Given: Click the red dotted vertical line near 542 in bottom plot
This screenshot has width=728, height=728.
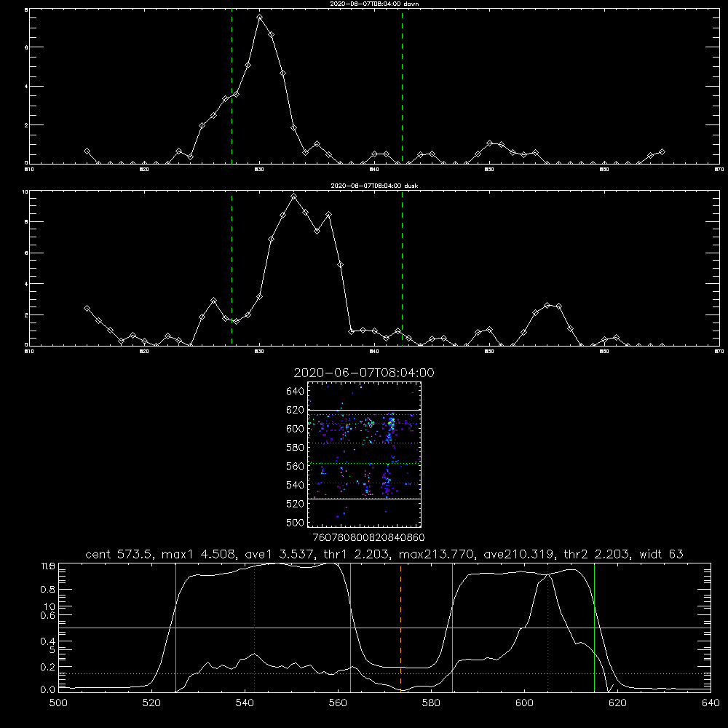Looking at the screenshot, I should click(254, 627).
